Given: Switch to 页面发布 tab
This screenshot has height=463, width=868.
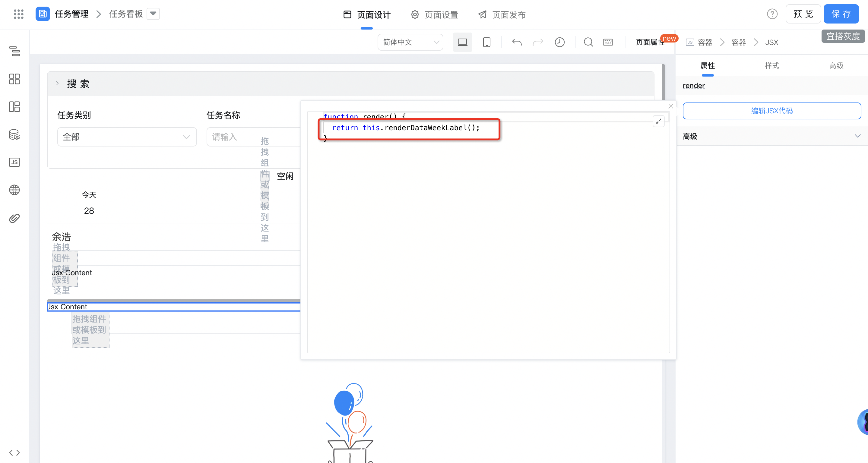Looking at the screenshot, I should (502, 14).
